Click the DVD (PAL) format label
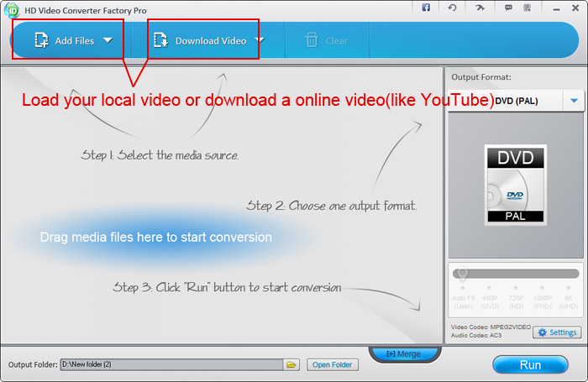The height and width of the screenshot is (382, 588). pos(517,101)
